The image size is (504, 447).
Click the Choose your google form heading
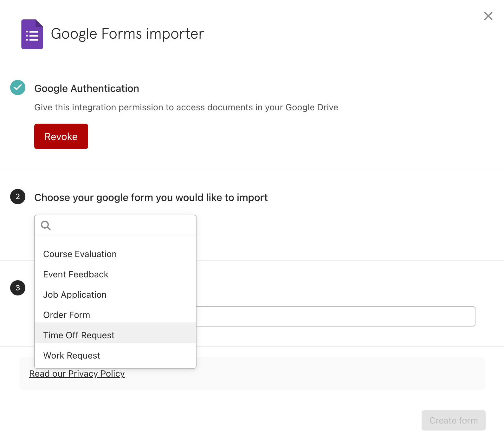pos(151,198)
